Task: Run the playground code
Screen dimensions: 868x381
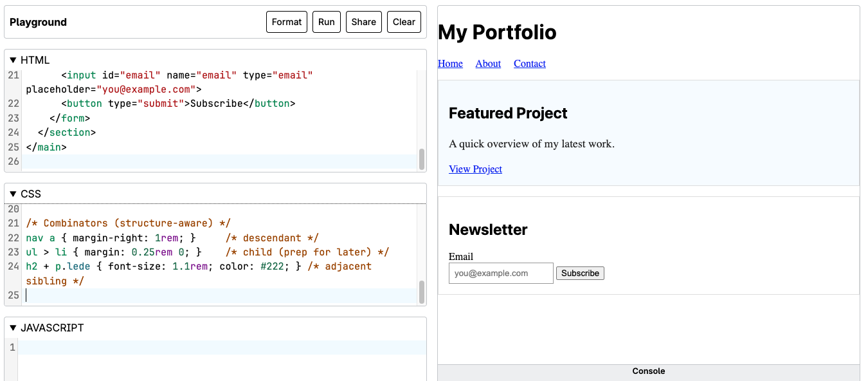Action: tap(327, 22)
